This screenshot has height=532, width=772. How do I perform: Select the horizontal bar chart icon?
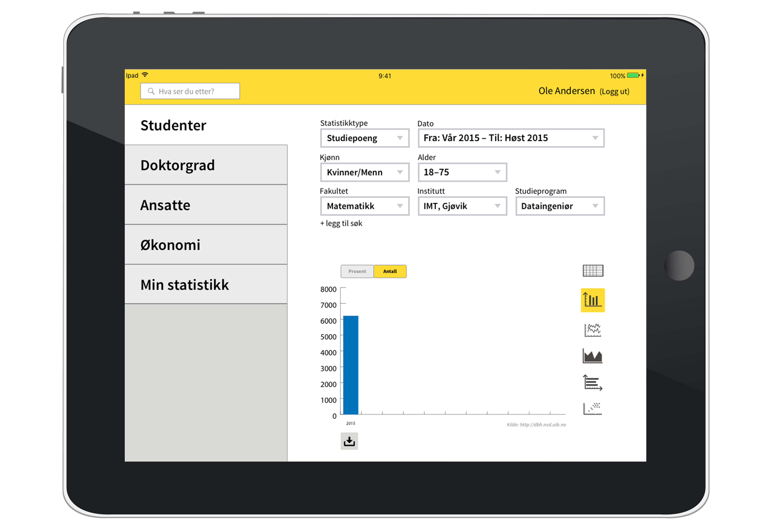pos(592,382)
